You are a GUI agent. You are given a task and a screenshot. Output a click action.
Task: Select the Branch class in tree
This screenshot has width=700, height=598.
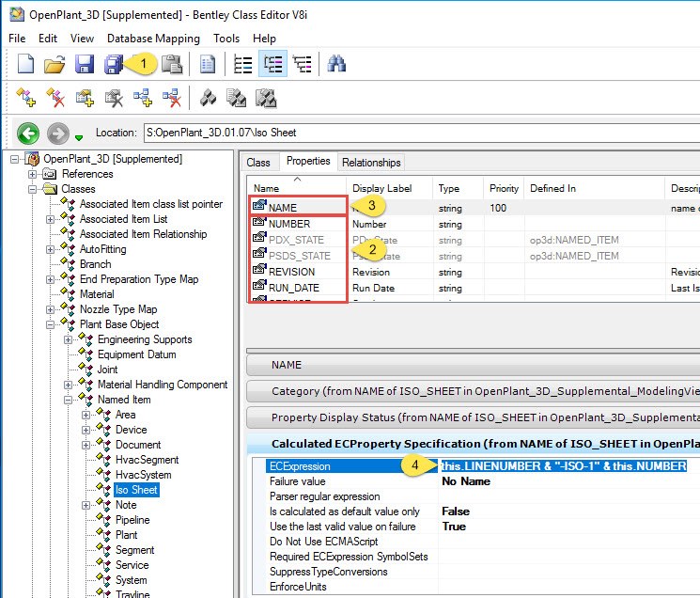(x=96, y=264)
